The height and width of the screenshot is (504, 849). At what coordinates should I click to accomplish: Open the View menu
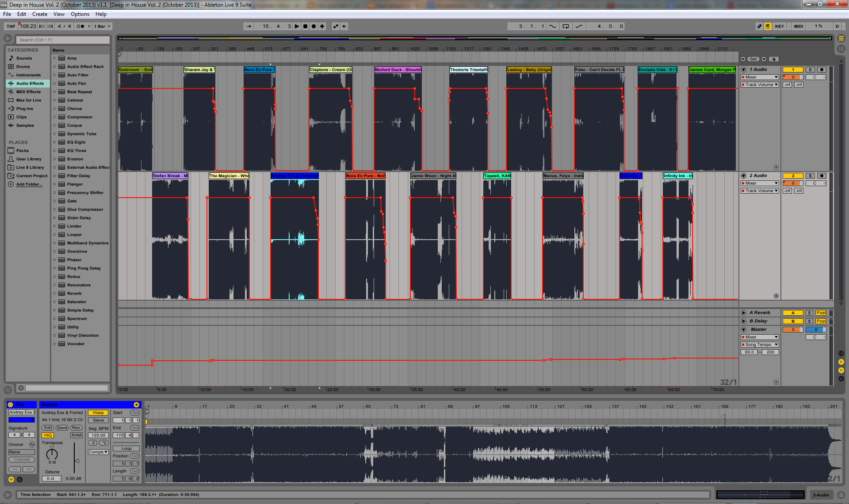coord(59,14)
